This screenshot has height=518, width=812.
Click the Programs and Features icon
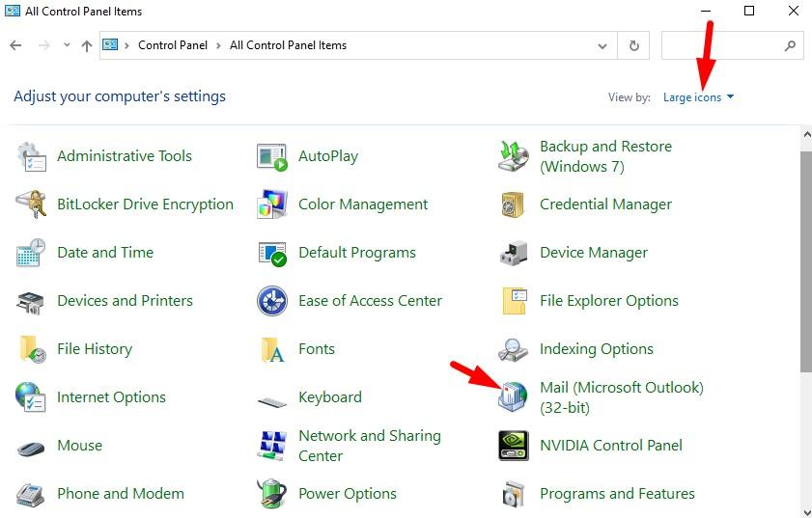[x=515, y=494]
